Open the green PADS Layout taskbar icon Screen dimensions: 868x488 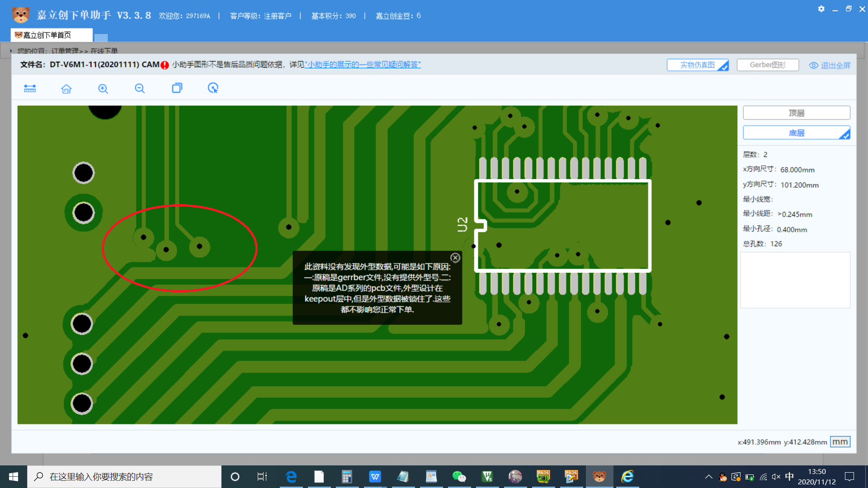[543, 477]
